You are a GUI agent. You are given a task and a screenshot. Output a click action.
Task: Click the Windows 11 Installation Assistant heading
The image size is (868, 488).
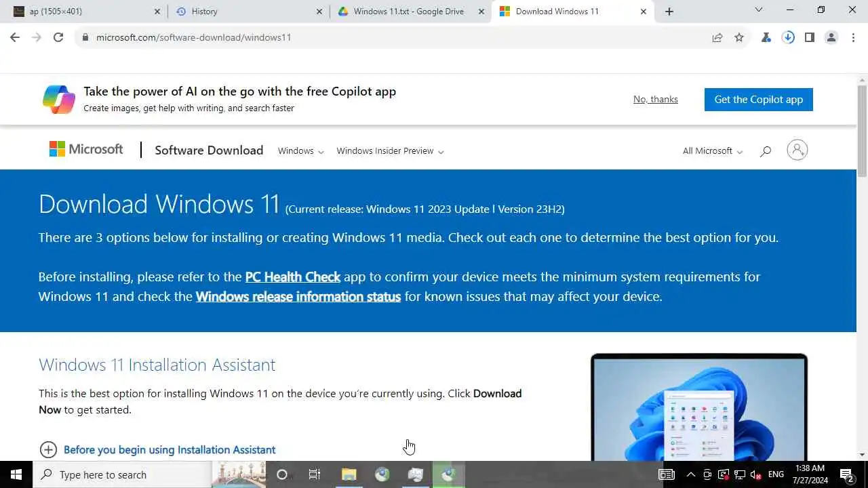pos(157,365)
